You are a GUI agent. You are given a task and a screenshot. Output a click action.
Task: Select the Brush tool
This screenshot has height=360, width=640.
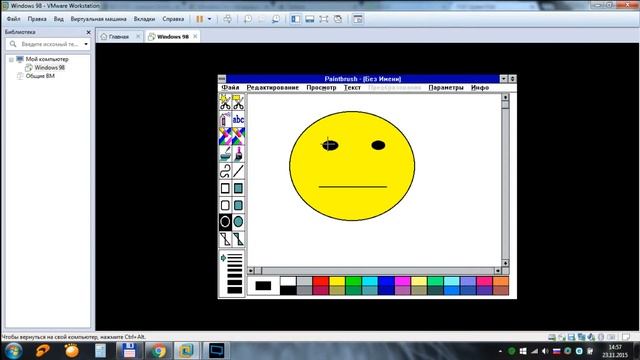click(238, 153)
